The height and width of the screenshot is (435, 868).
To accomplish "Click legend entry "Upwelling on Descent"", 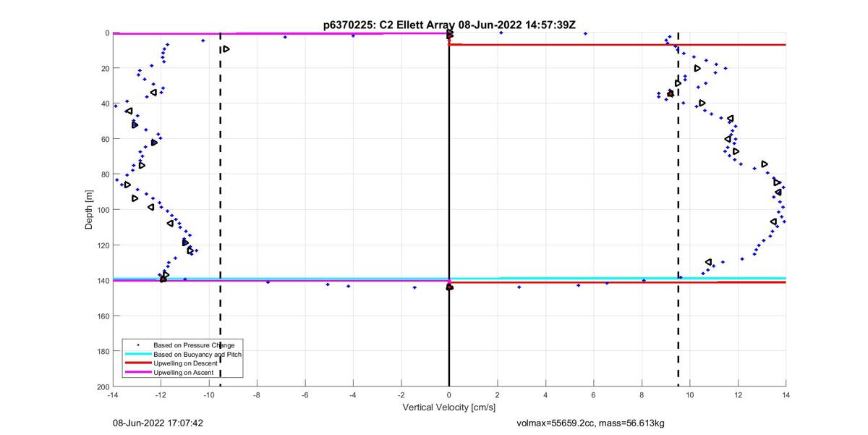I will point(187,363).
